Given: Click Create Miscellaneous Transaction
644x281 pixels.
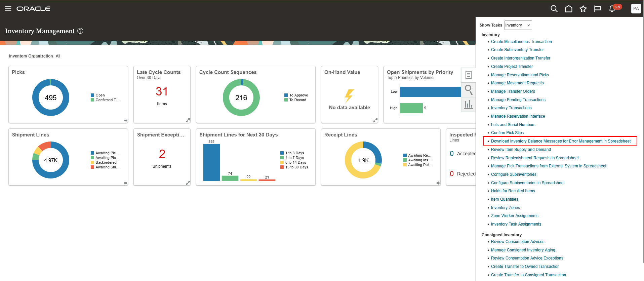Looking at the screenshot, I should click(x=521, y=42).
